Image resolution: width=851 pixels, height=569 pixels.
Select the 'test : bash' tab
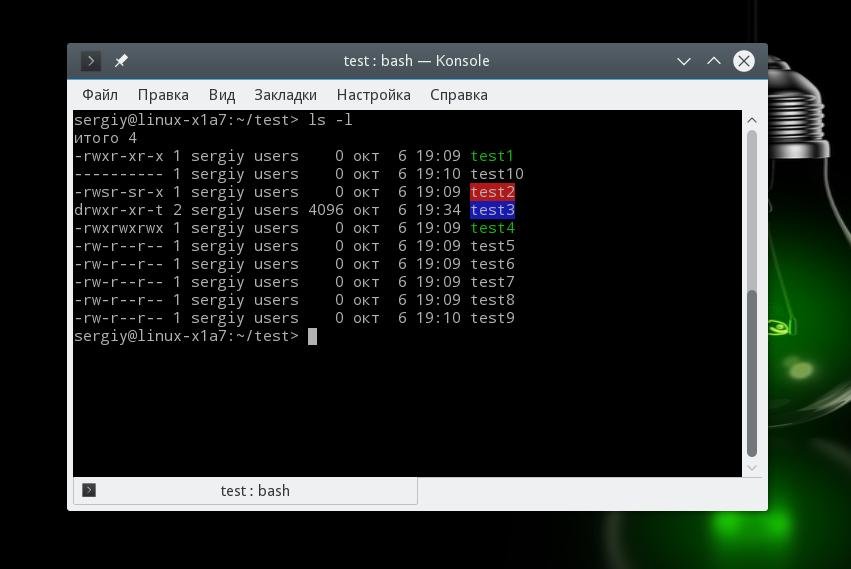(x=245, y=491)
